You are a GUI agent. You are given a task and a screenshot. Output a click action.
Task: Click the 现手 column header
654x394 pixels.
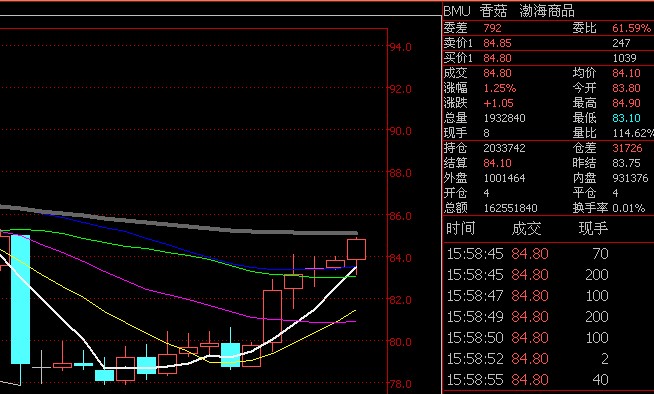pyautogui.click(x=593, y=228)
